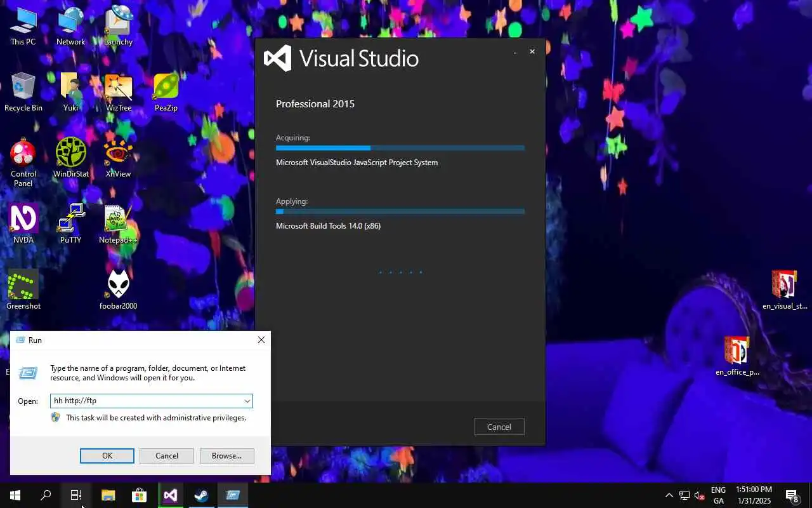The height and width of the screenshot is (508, 812).
Task: Click the text "Microsoft Build Tools 14.0 (x86)"
Action: point(328,226)
